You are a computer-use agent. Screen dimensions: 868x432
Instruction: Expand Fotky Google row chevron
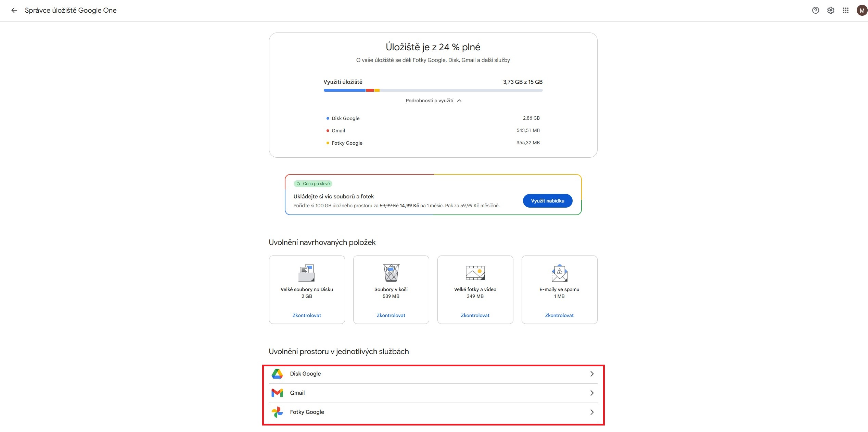click(x=592, y=412)
